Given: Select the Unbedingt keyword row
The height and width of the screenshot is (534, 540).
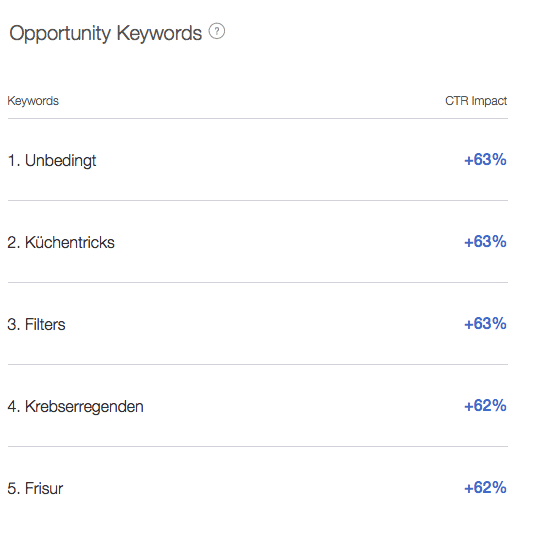Looking at the screenshot, I should click(258, 160).
